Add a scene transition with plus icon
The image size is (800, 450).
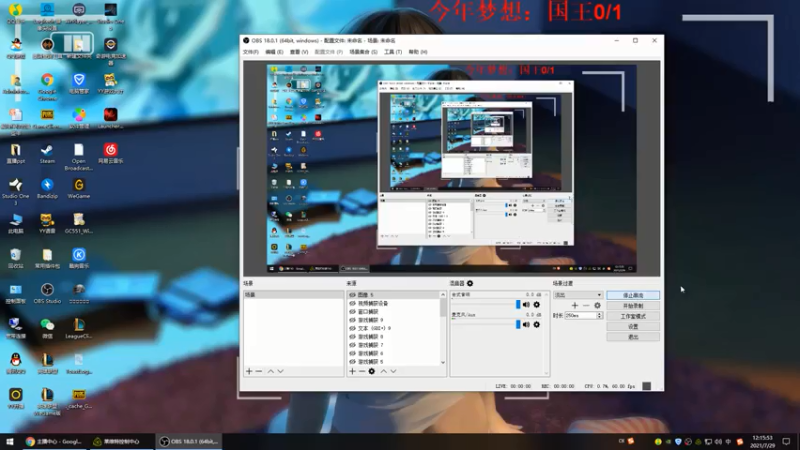pyautogui.click(x=575, y=306)
